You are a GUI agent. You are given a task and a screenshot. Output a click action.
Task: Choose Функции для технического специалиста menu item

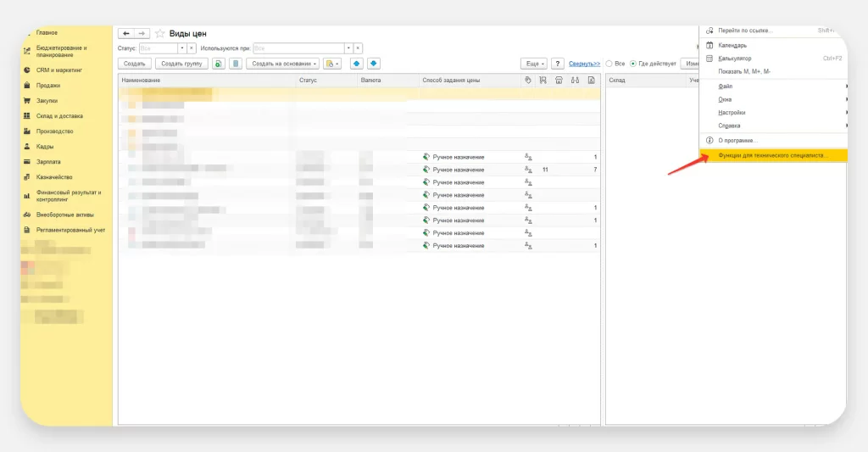(x=771, y=156)
